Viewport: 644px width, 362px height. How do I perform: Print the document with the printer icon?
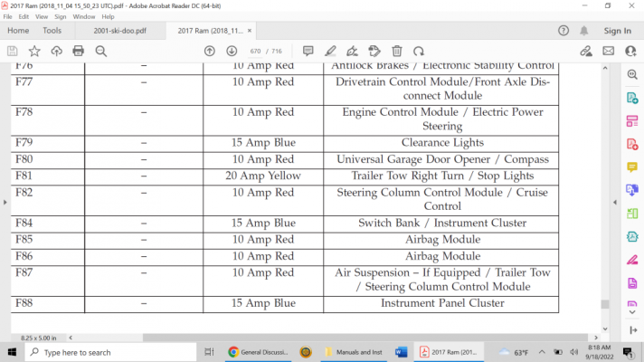click(x=78, y=51)
